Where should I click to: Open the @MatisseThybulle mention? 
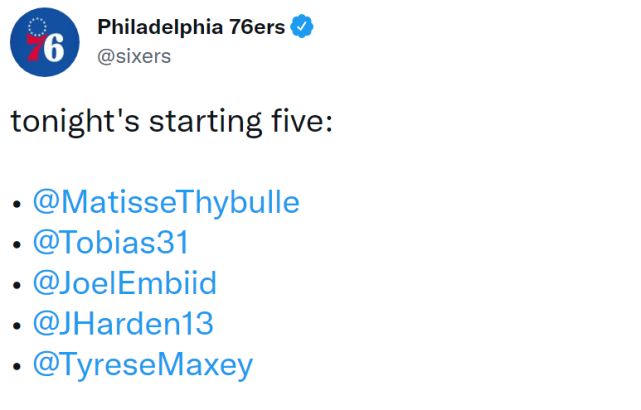[x=166, y=202]
